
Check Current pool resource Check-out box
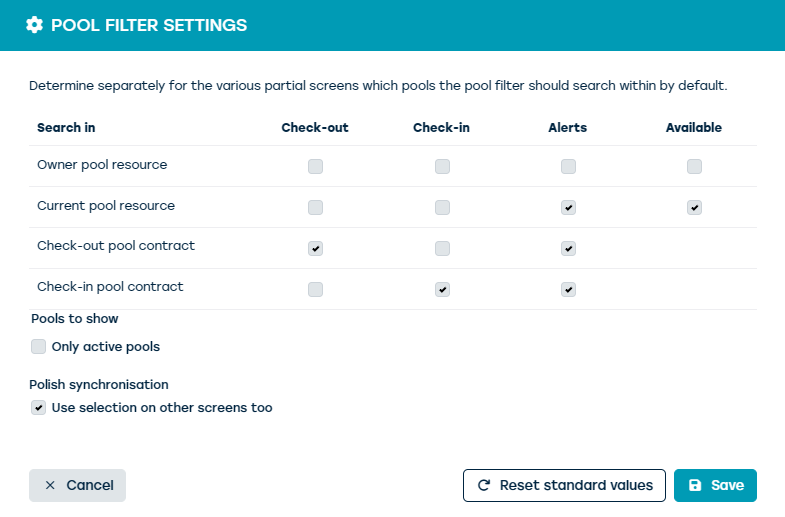[316, 208]
